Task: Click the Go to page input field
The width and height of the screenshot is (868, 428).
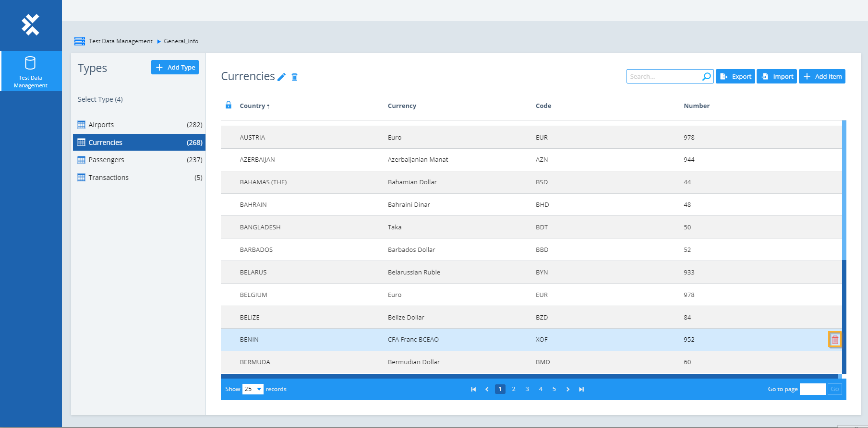Action: pyautogui.click(x=812, y=389)
